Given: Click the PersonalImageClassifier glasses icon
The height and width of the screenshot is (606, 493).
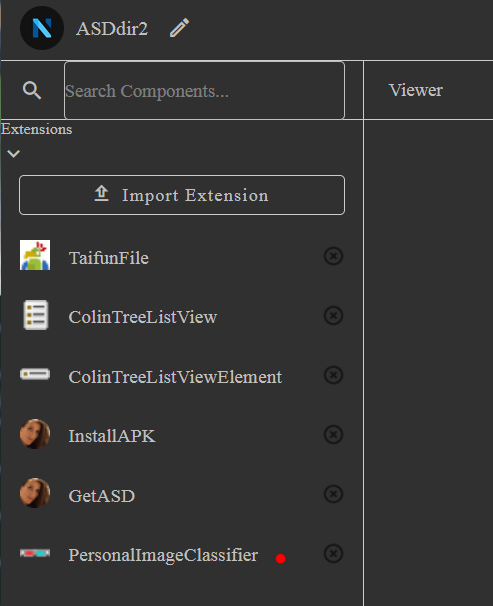Looking at the screenshot, I should 35,553.
